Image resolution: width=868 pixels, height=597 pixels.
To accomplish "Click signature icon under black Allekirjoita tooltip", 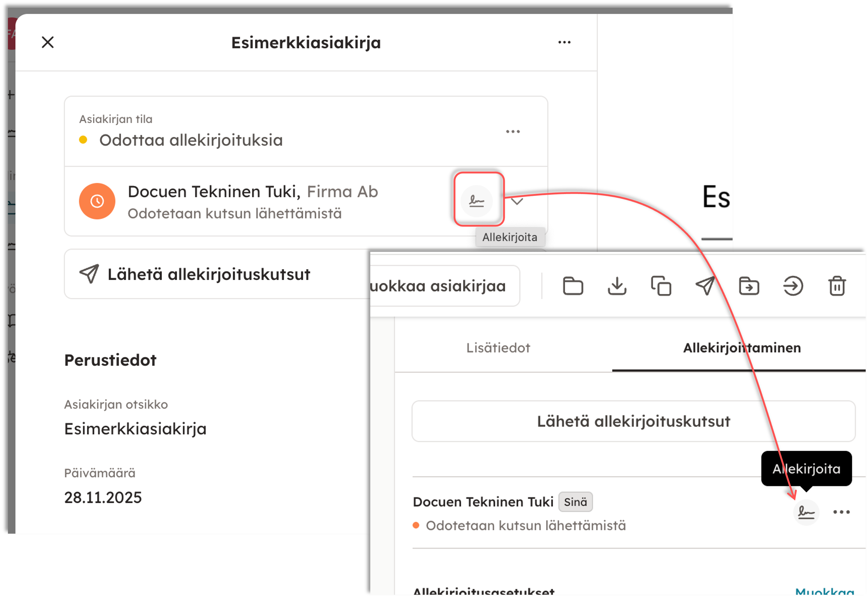I will (x=806, y=512).
